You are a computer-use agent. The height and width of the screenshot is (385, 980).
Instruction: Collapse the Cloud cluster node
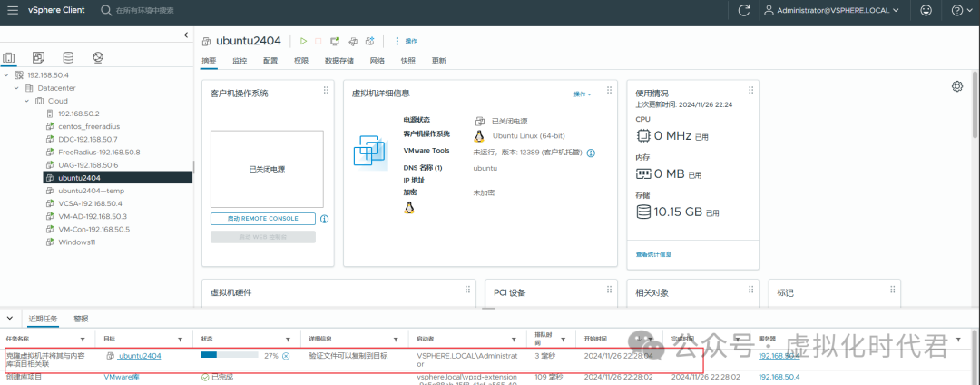[27, 101]
